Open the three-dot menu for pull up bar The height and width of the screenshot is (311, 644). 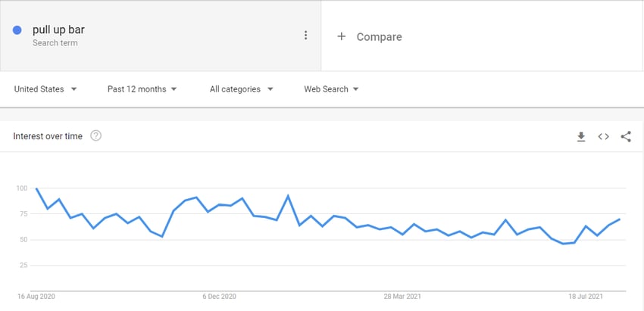pyautogui.click(x=305, y=36)
